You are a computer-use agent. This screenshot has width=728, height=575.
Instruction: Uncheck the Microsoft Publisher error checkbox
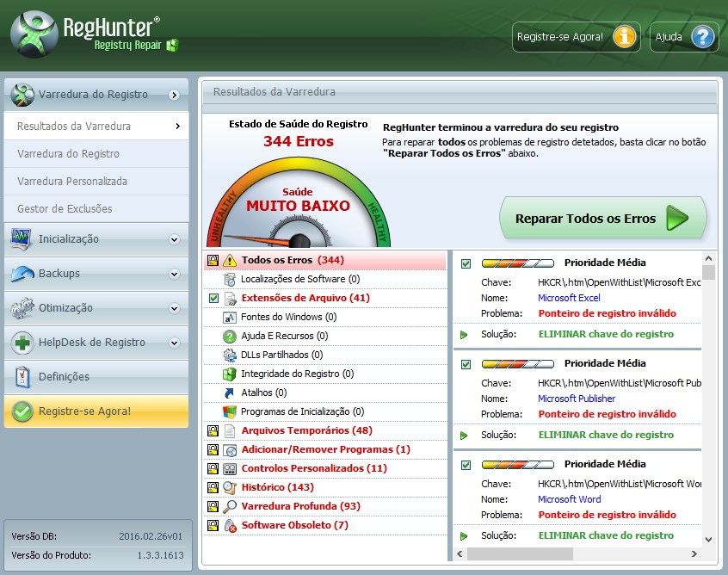466,365
